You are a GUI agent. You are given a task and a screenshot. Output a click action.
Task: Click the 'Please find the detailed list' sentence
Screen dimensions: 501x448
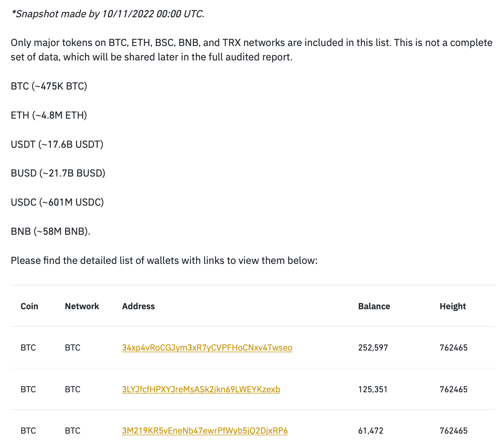164,260
